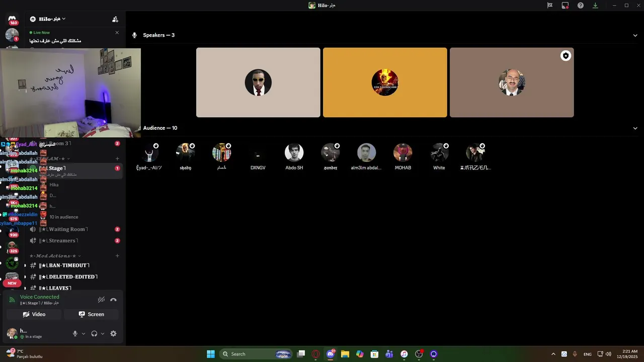Open audience member zamber
Viewport: 644px width, 362px height.
point(331,157)
